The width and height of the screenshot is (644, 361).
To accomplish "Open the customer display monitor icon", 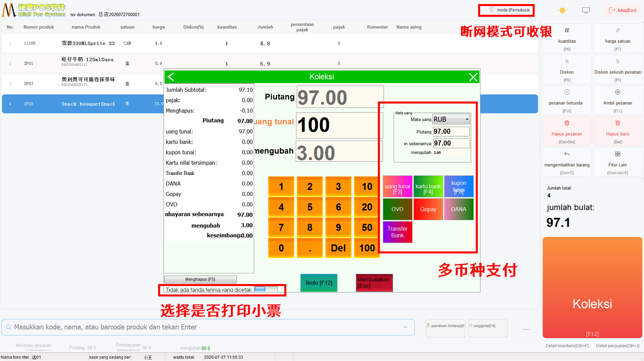I will coord(586,10).
